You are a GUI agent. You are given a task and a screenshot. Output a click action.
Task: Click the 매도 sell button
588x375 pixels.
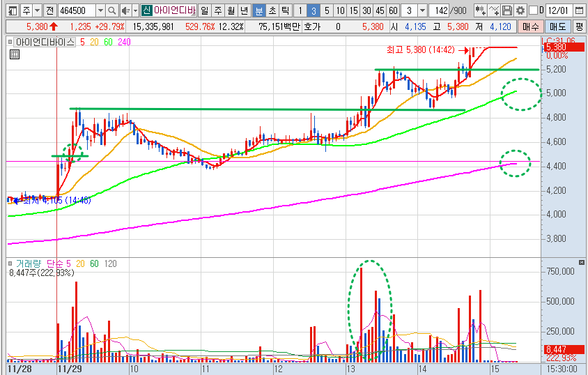tap(557, 26)
